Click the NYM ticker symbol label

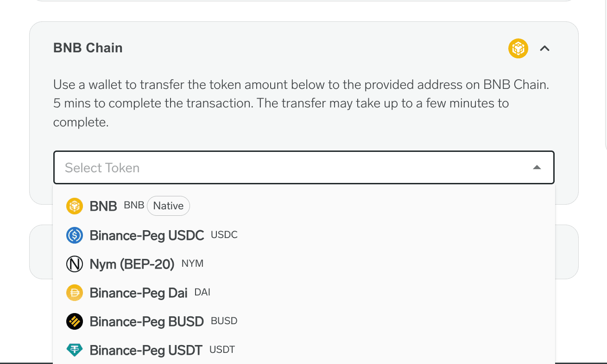point(192,264)
